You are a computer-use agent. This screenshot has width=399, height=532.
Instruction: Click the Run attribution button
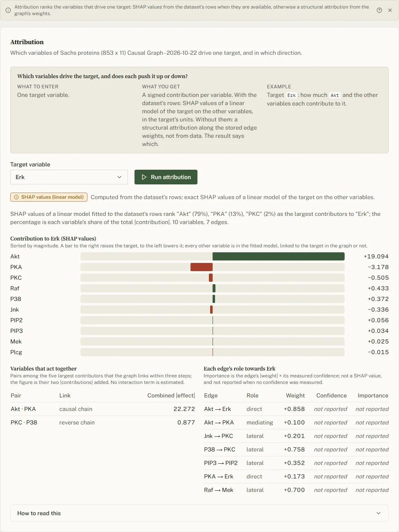tap(166, 177)
